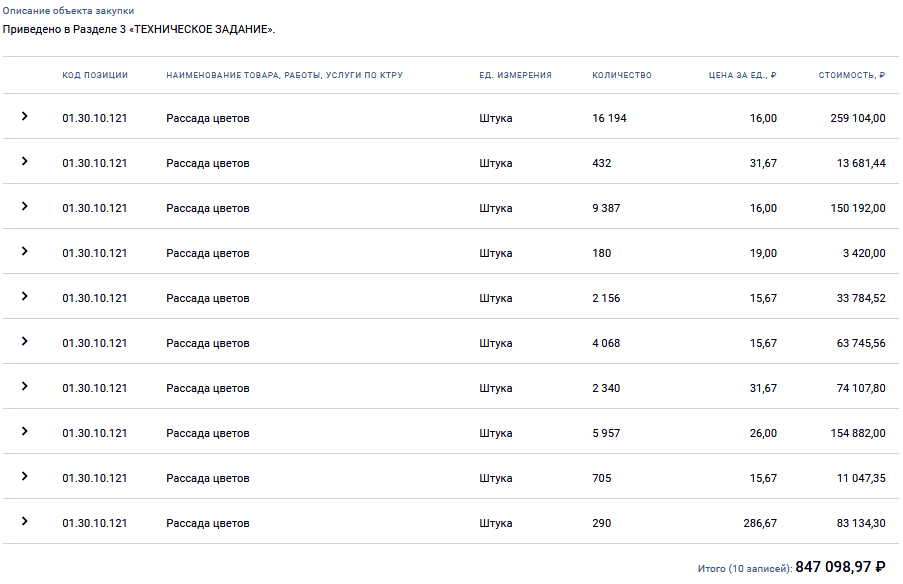Expand the row with quantity 9 387
Screen dimensions: 903x584
(x=24, y=207)
